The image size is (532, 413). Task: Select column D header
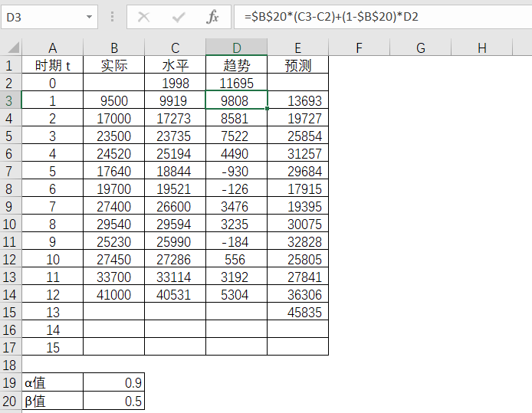point(236,48)
